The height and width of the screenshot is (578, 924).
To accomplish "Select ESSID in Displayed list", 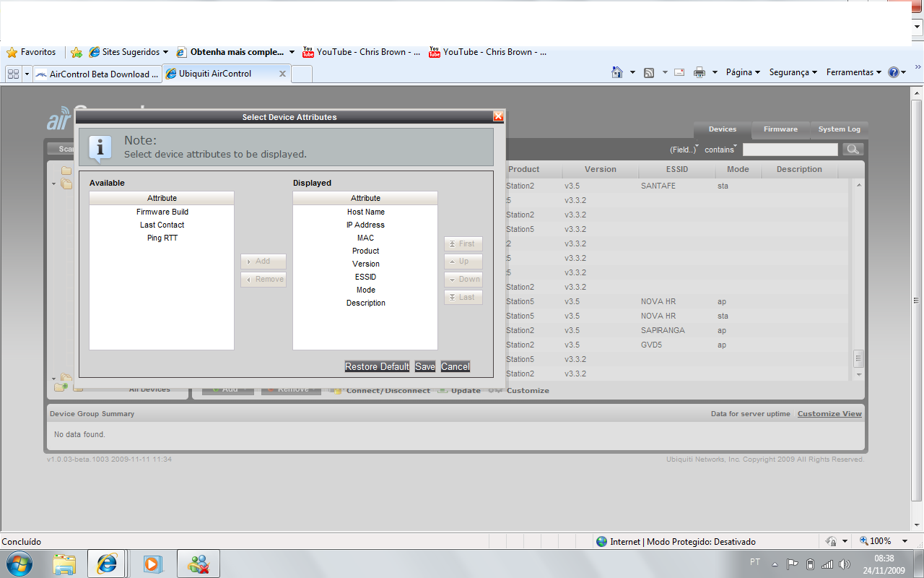I will coord(365,277).
